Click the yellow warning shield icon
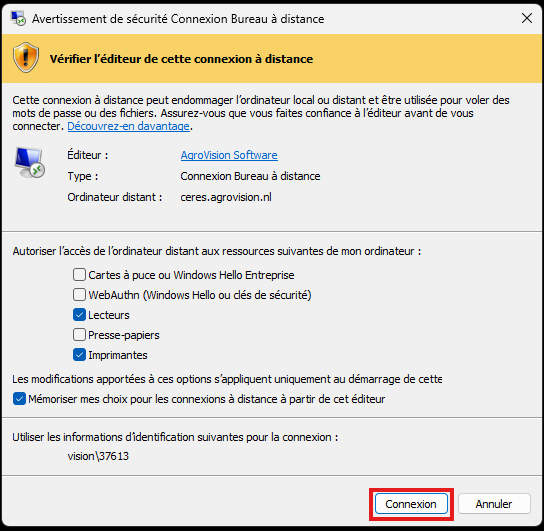Screen dimensions: 544x531 click(x=26, y=57)
